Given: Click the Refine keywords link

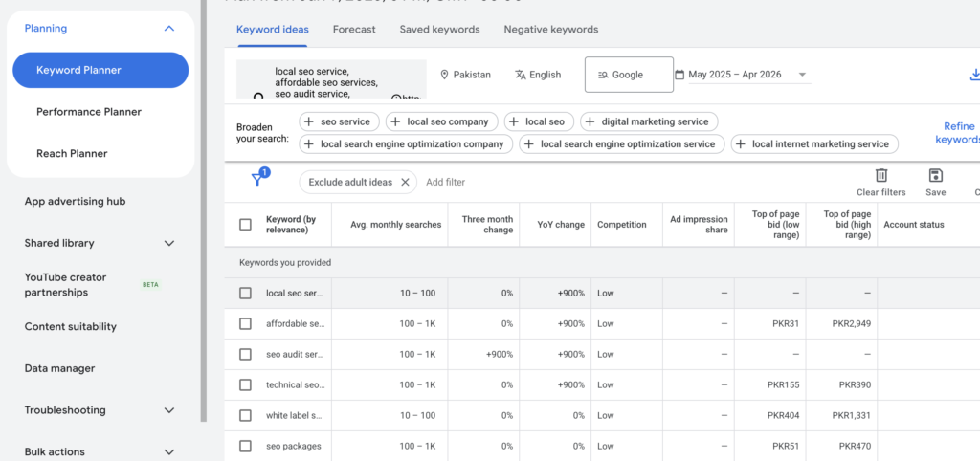Looking at the screenshot, I should tap(957, 133).
